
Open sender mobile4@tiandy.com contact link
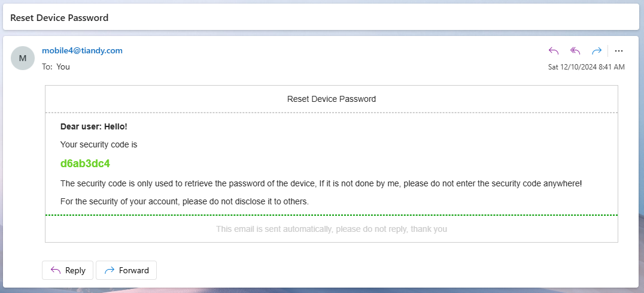82,50
